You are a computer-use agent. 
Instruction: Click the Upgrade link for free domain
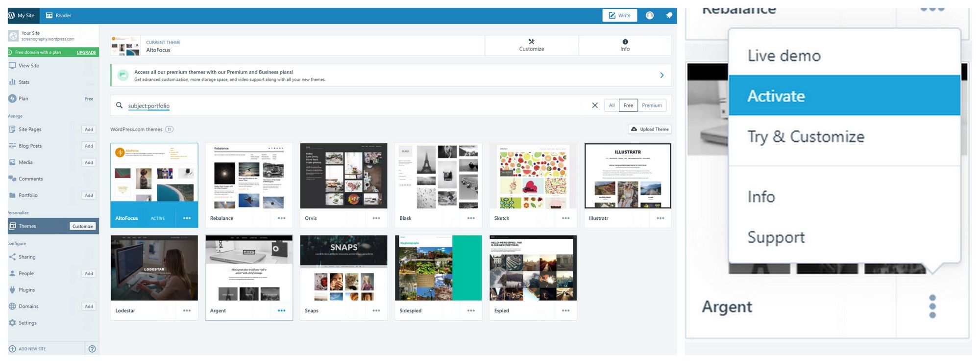(x=86, y=52)
